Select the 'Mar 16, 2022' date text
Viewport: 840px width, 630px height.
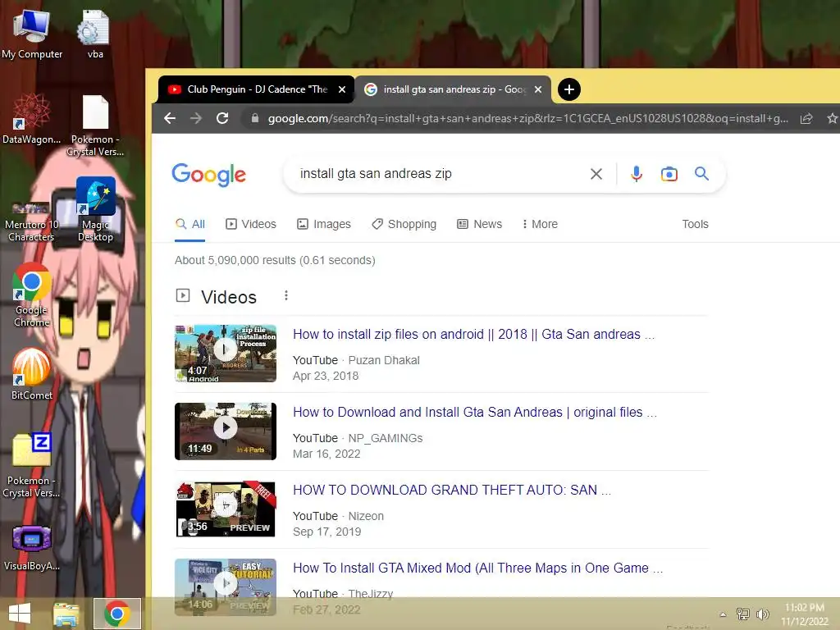326,454
